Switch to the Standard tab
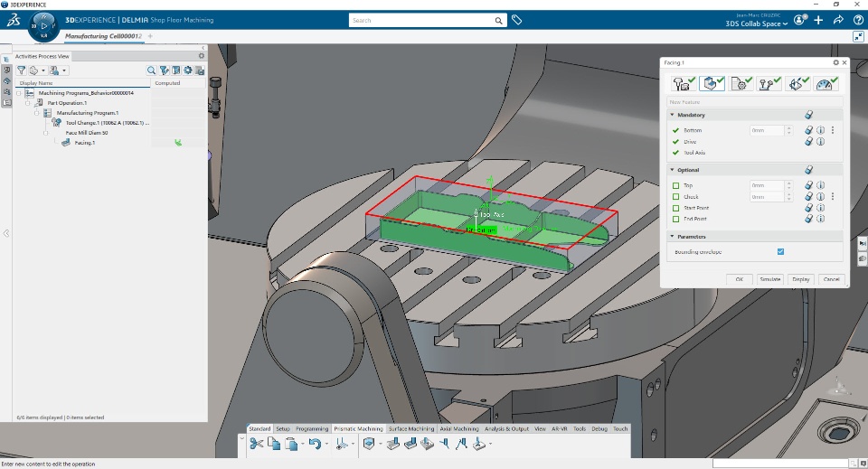Viewport: 868px width, 469px height. 259,428
